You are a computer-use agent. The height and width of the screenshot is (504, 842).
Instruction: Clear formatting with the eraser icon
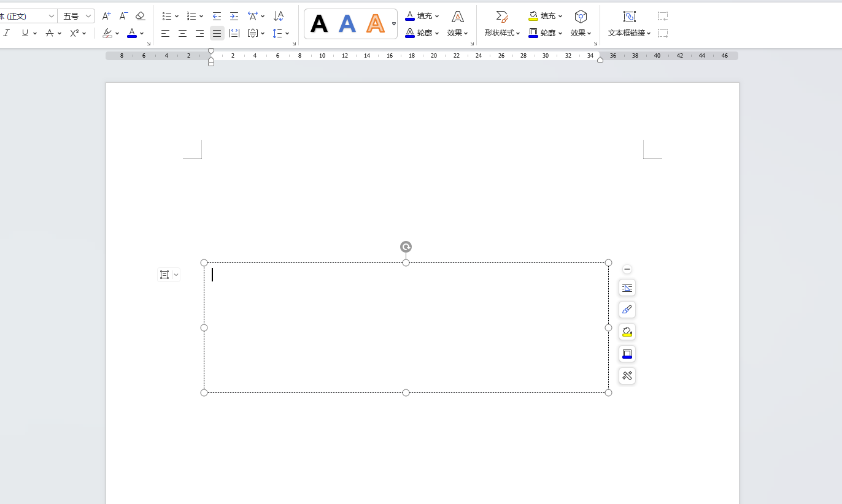coord(141,16)
